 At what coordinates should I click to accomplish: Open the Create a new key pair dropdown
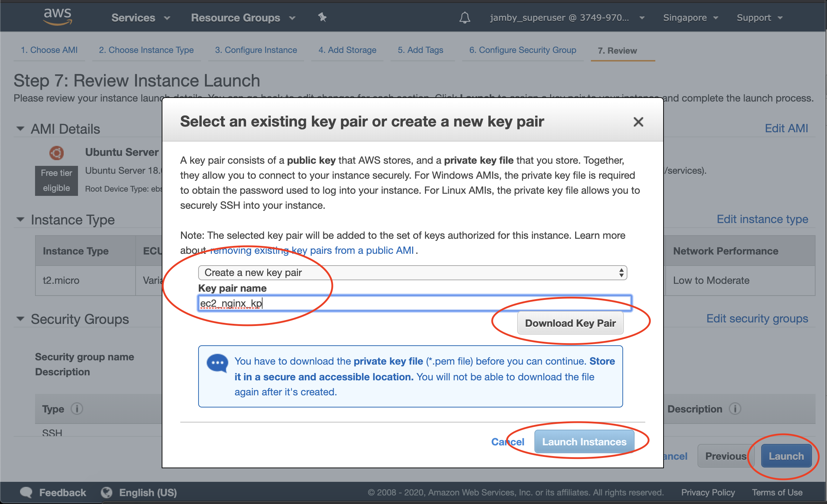click(x=412, y=273)
